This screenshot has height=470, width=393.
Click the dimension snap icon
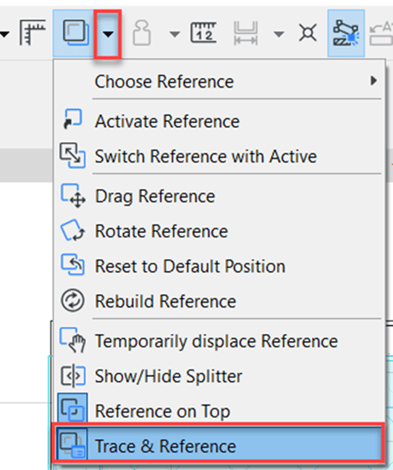click(x=245, y=33)
